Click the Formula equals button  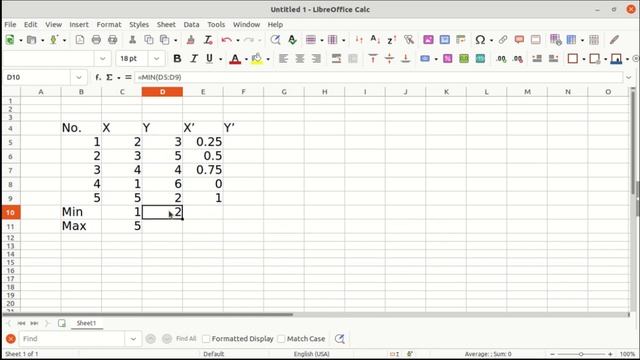click(128, 77)
